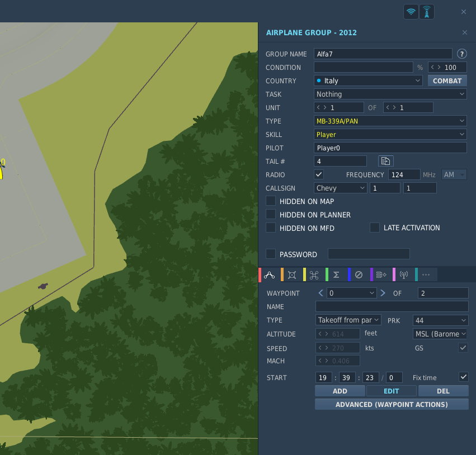Open the Radio presets antenna tab icon
The image size is (476, 455).
(403, 275)
